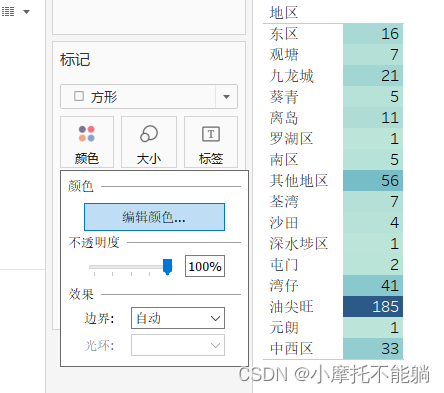Screen dimensions: 444x393
Task: Click the 100% opacity input field
Action: pyautogui.click(x=205, y=266)
